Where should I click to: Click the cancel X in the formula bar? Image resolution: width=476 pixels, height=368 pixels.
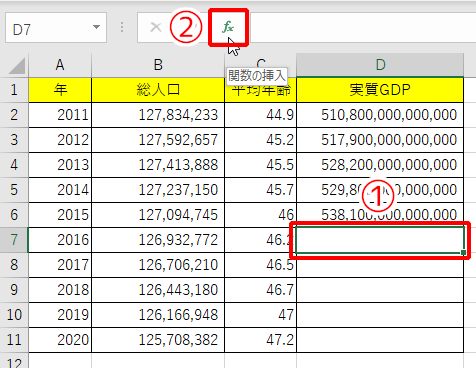click(156, 27)
